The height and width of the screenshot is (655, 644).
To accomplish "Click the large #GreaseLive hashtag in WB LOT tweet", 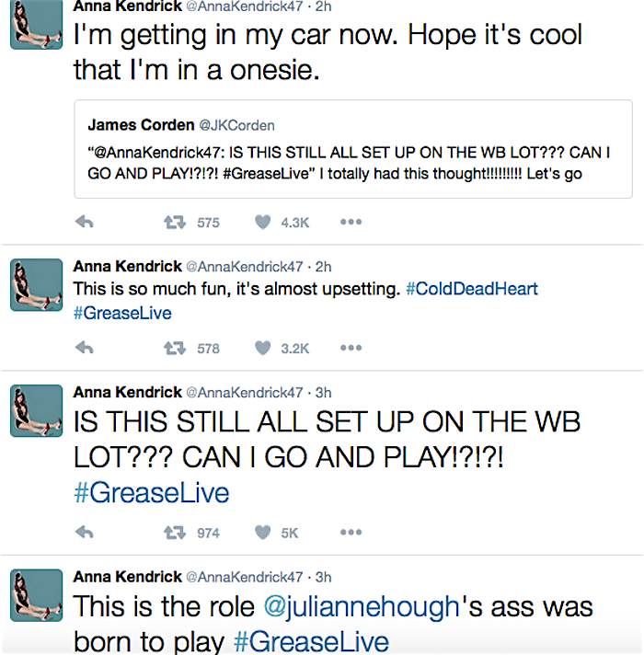I will coord(151,492).
